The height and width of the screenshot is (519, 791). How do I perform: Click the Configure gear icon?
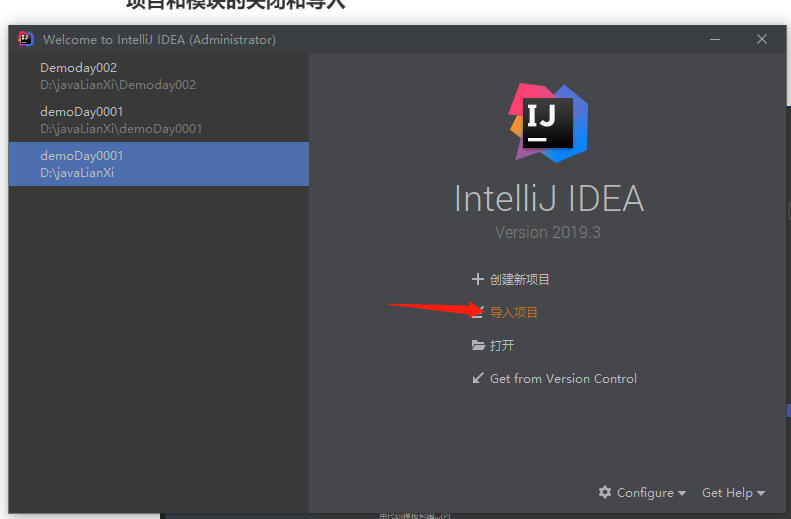605,493
